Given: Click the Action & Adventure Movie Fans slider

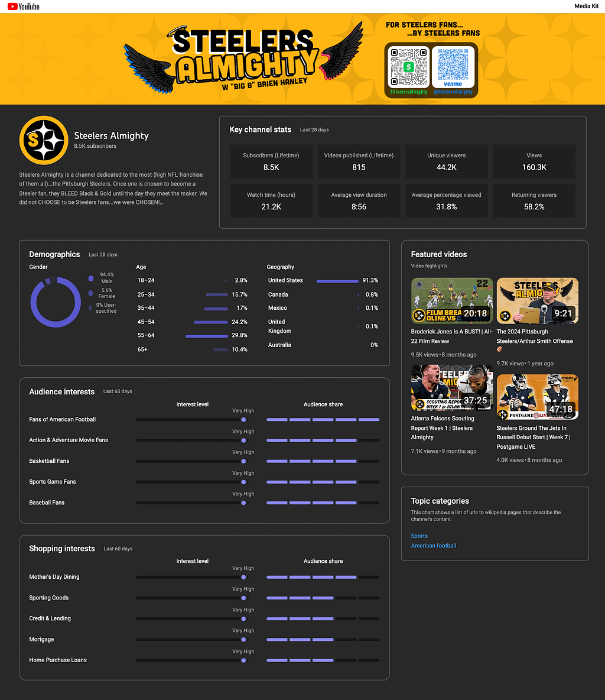Looking at the screenshot, I should pos(192,440).
